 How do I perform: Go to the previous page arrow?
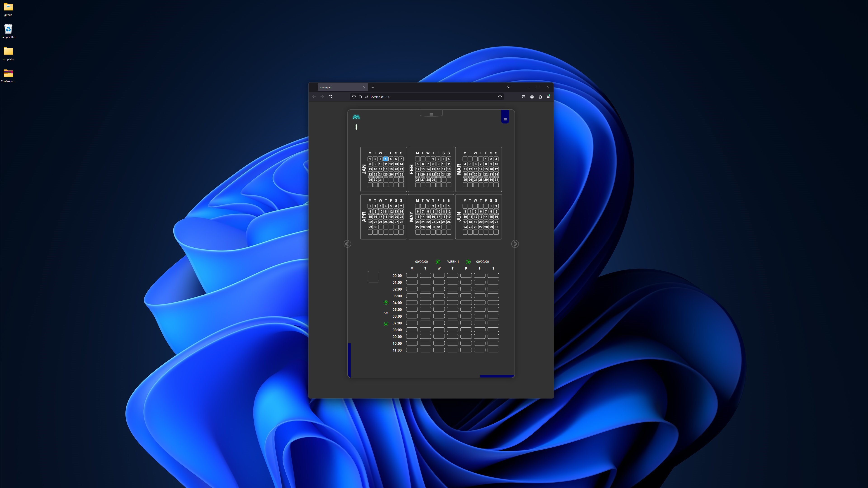(347, 244)
